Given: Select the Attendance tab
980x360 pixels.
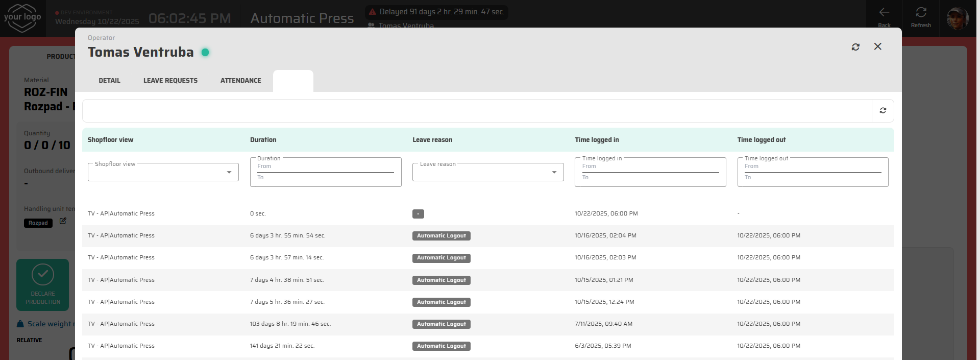Looking at the screenshot, I should click(240, 81).
